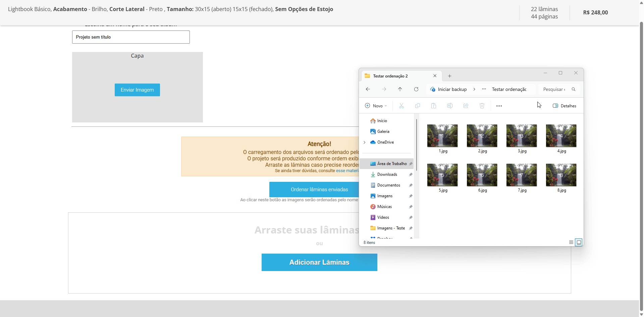Click the pin icon beside Documentos
This screenshot has width=644, height=317.
(411, 185)
